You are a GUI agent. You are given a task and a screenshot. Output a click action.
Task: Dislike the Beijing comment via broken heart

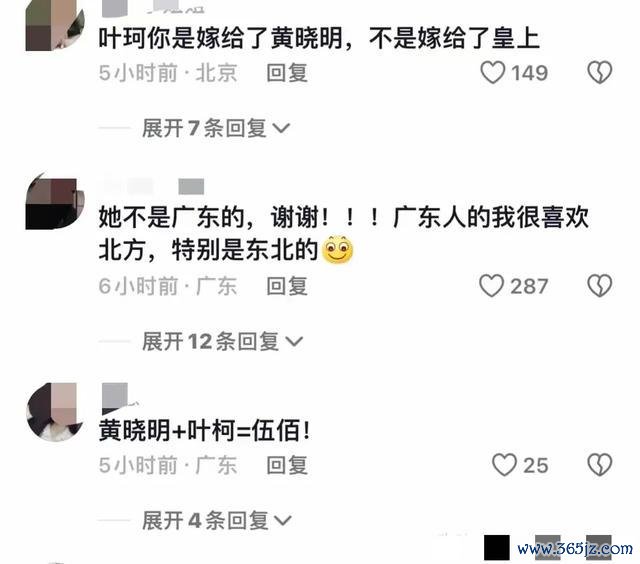600,73
